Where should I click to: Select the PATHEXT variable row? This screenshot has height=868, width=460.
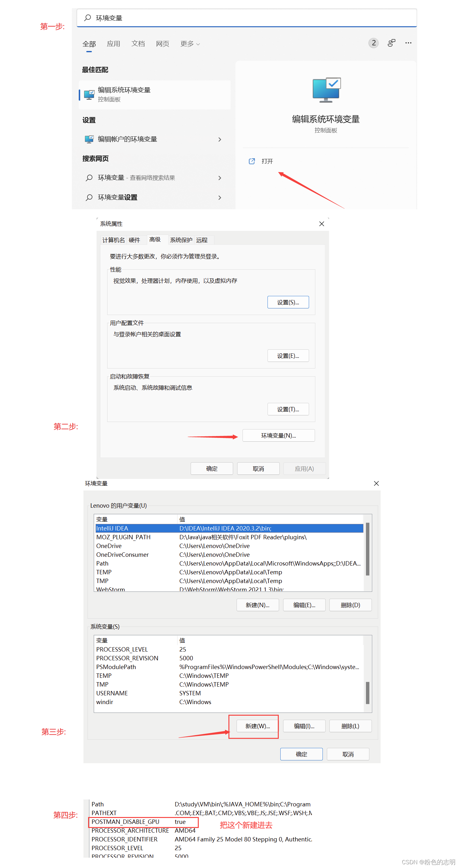(x=201, y=813)
